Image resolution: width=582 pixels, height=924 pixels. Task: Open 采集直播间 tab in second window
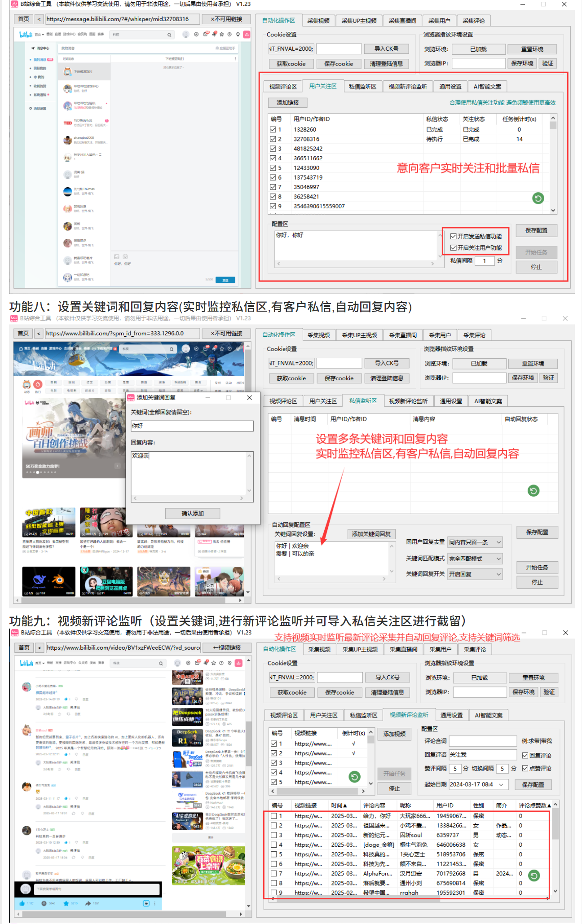tap(403, 335)
